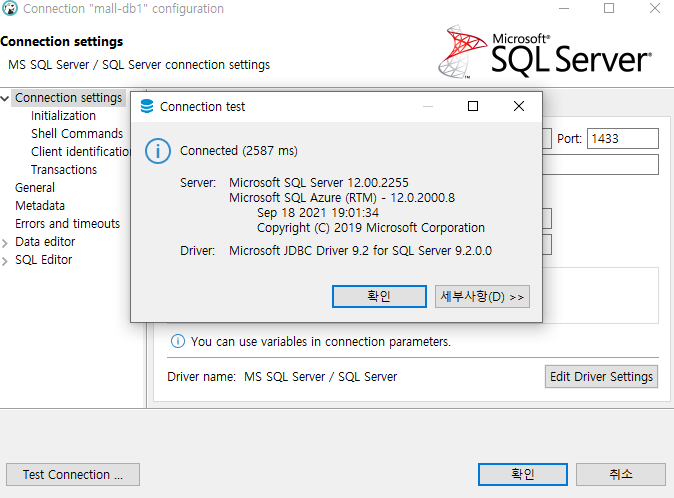The width and height of the screenshot is (674, 498).
Task: Click the information icon beside Connected message
Action: coord(158,151)
